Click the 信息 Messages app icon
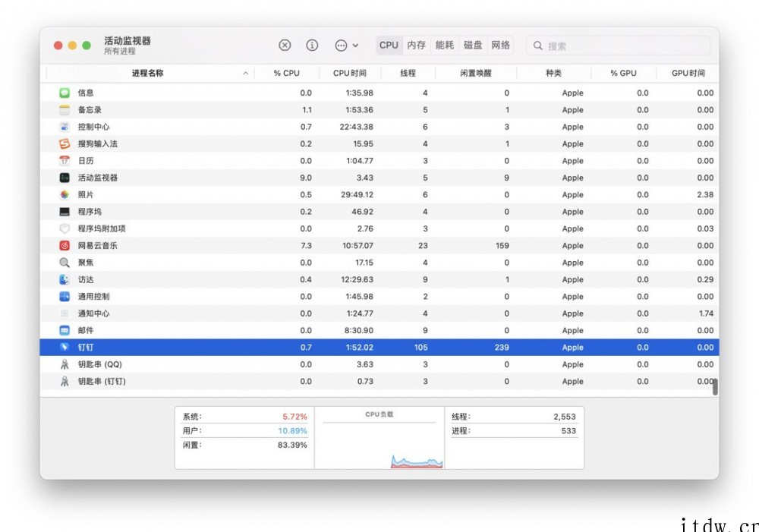This screenshot has width=759, height=532. tap(65, 93)
